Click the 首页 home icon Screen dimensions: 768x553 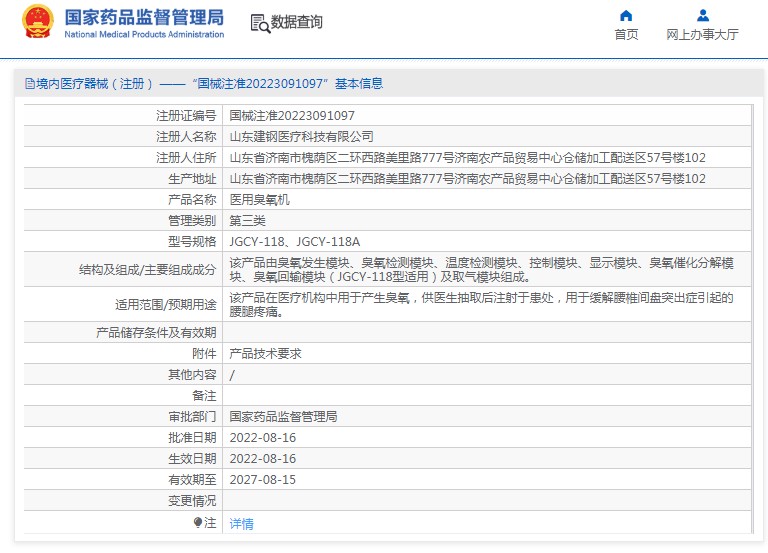[626, 16]
